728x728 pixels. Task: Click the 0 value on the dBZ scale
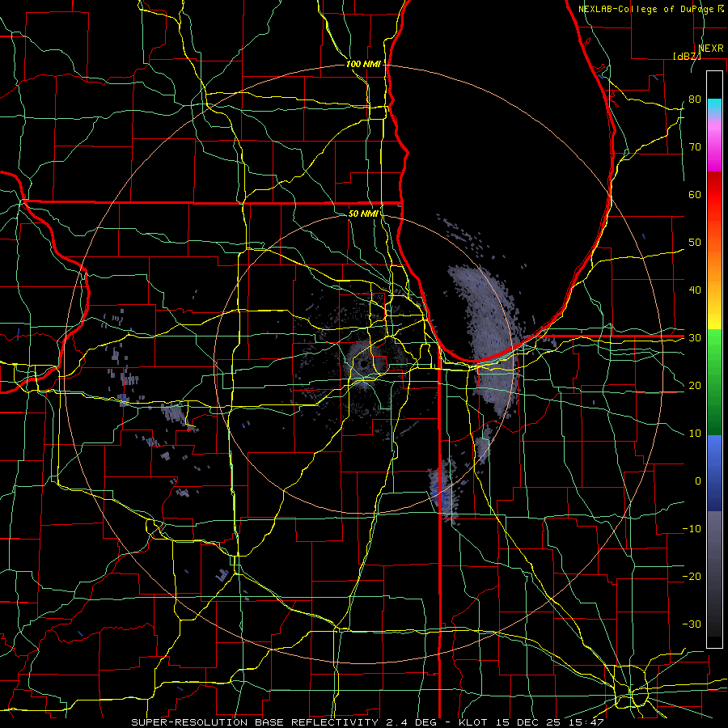click(698, 481)
